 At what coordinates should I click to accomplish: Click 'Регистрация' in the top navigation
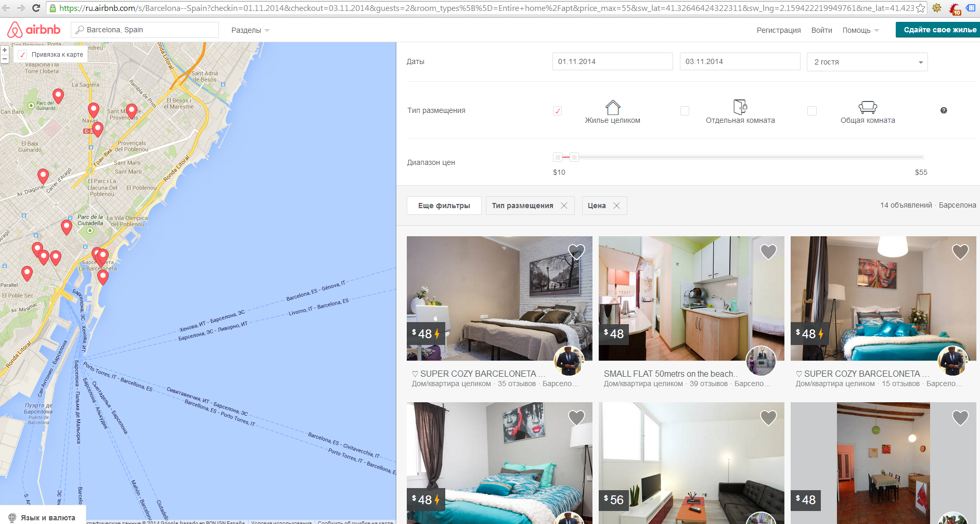(x=779, y=30)
